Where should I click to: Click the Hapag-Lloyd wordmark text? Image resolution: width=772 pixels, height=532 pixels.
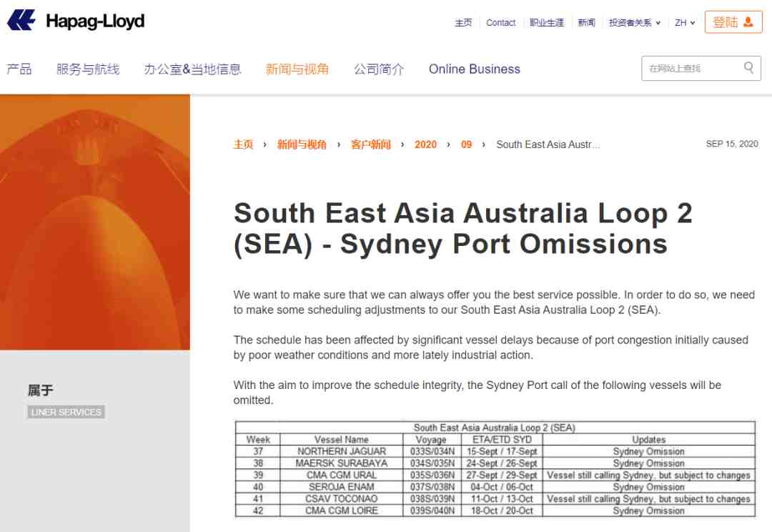pos(95,21)
